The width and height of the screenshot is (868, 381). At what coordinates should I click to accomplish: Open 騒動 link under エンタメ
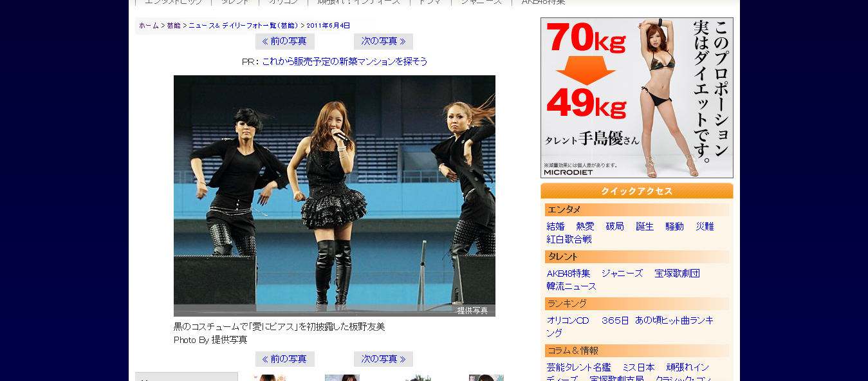(674, 227)
